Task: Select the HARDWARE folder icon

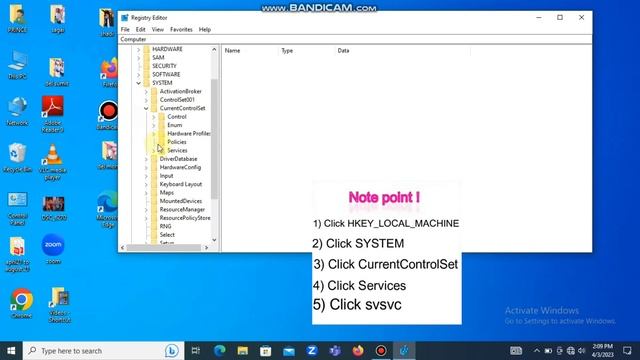Action: 147,49
